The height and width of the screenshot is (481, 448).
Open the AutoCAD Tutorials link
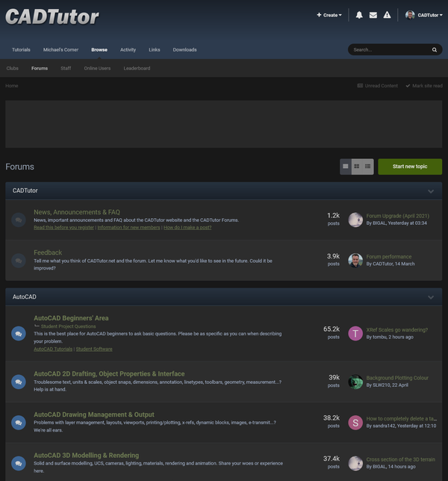coord(53,349)
